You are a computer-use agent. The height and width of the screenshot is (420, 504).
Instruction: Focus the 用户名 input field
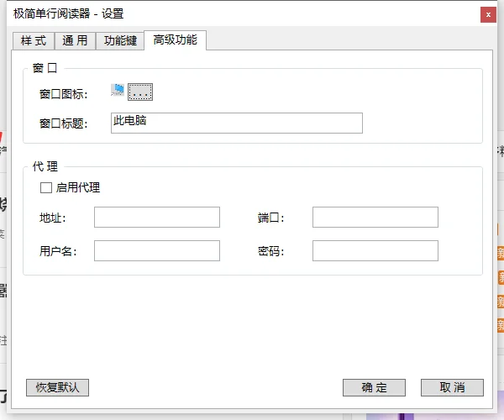click(157, 250)
